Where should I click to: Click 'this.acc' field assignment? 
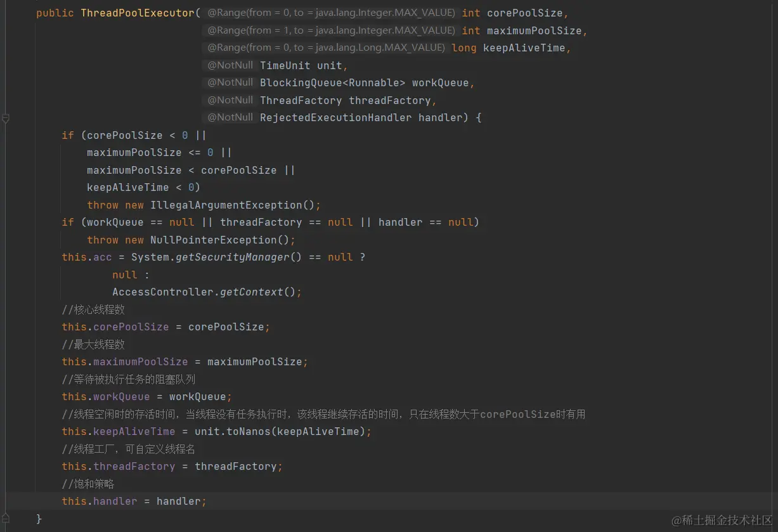(86, 257)
